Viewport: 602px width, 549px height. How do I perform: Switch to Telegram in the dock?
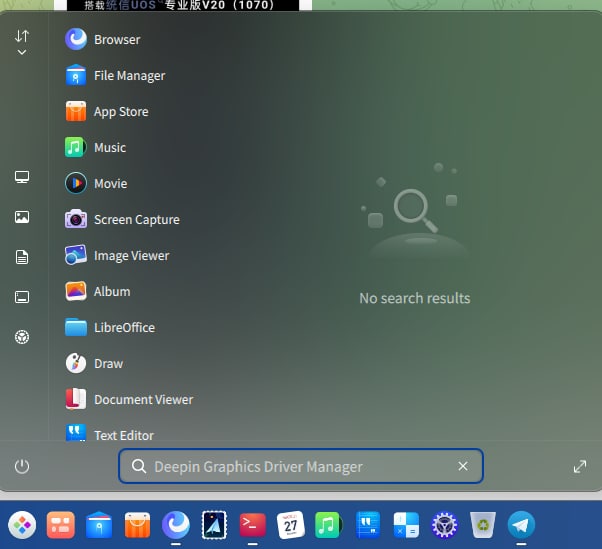point(521,525)
